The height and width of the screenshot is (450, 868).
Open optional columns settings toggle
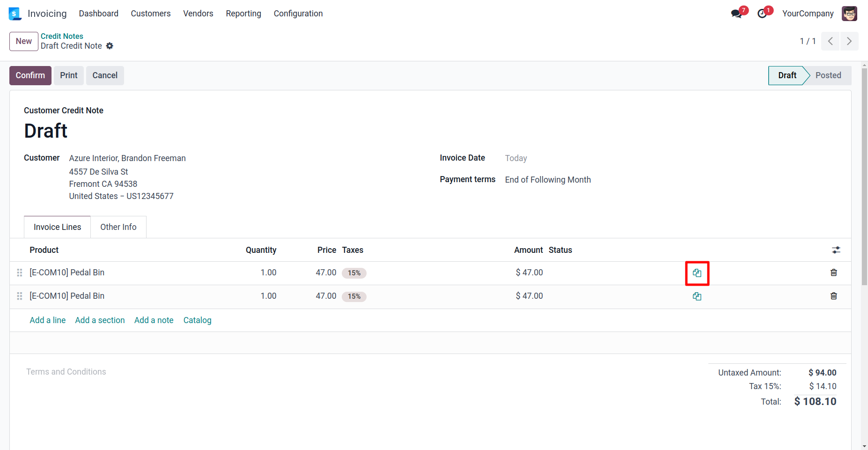point(836,250)
